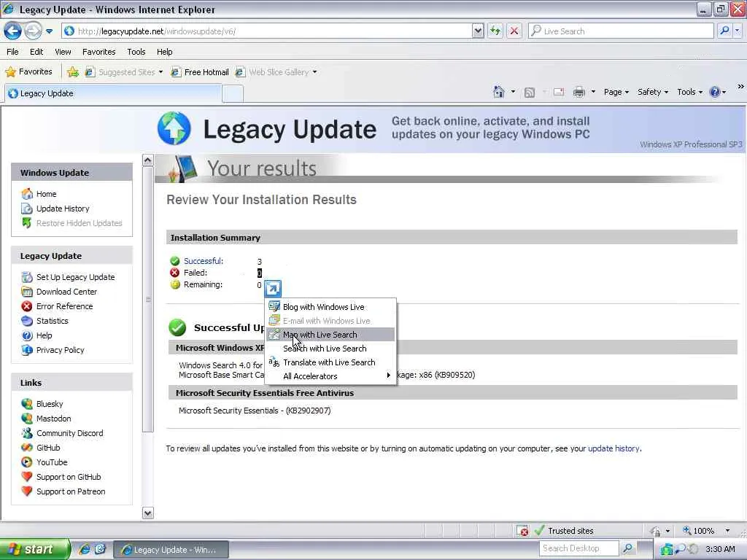Go to Home in Windows Update panel
Screen dimensions: 747x560
[x=46, y=194]
